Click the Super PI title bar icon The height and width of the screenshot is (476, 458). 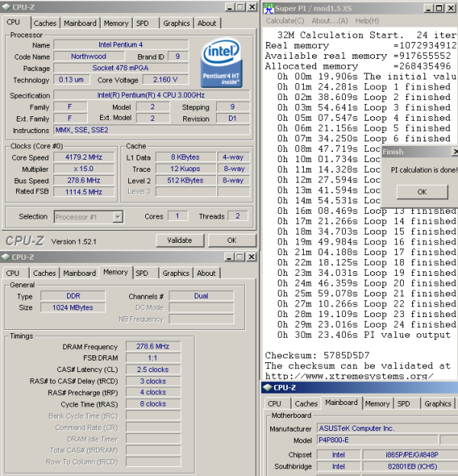point(268,8)
